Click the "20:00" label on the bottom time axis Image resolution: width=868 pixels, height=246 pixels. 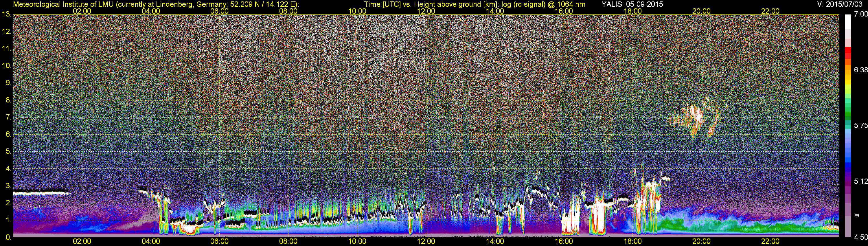702,242
